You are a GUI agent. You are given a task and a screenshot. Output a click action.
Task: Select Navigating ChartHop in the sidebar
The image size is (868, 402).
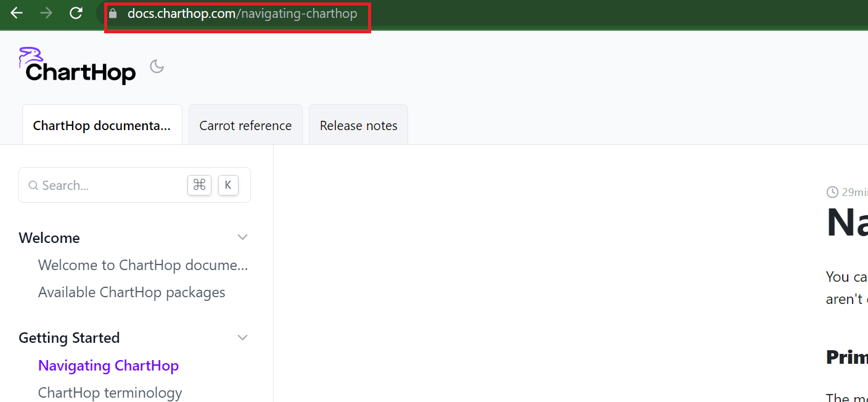coord(108,366)
